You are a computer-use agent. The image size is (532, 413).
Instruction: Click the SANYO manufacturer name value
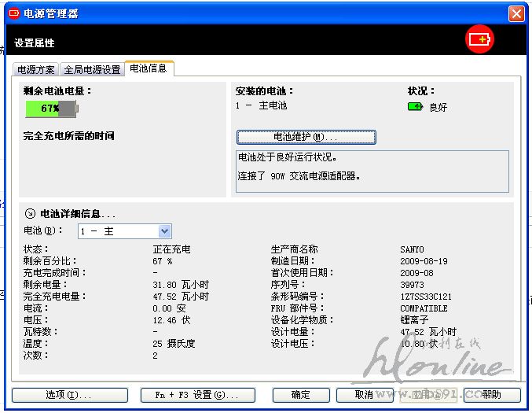(x=412, y=249)
